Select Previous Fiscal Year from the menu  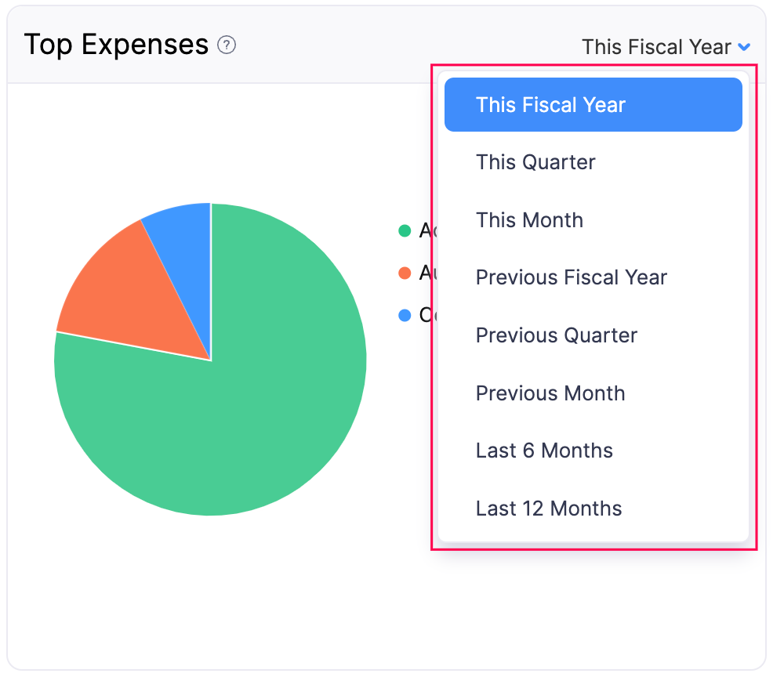pyautogui.click(x=571, y=277)
